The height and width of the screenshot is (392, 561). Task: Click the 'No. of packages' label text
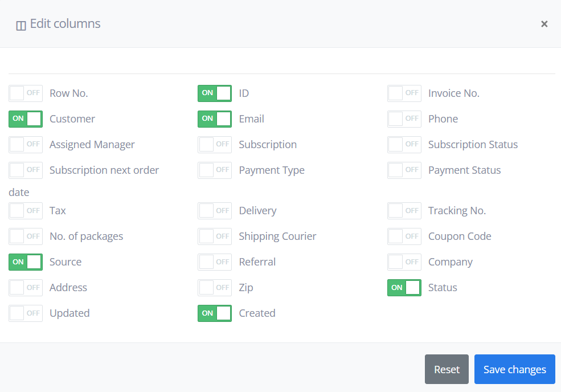pyautogui.click(x=86, y=236)
